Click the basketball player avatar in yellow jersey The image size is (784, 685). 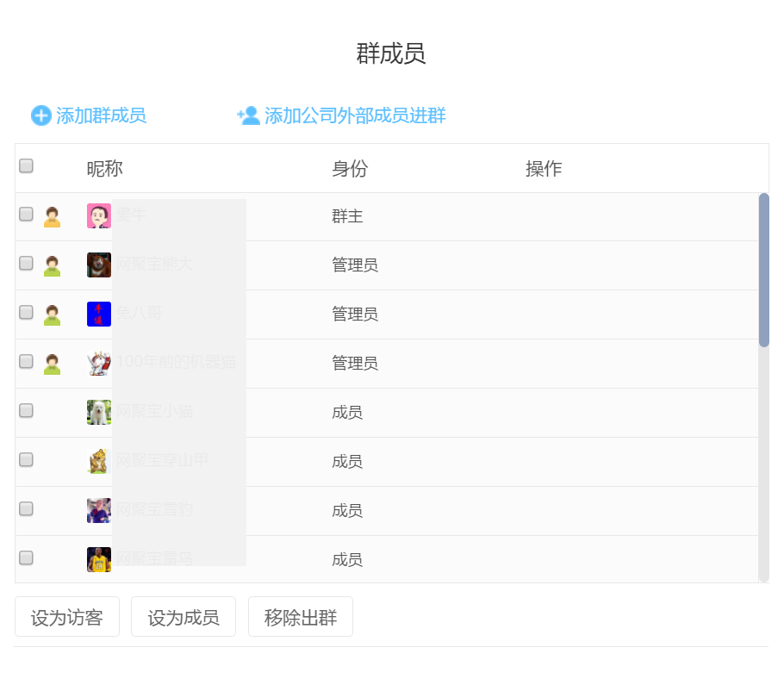click(x=99, y=559)
